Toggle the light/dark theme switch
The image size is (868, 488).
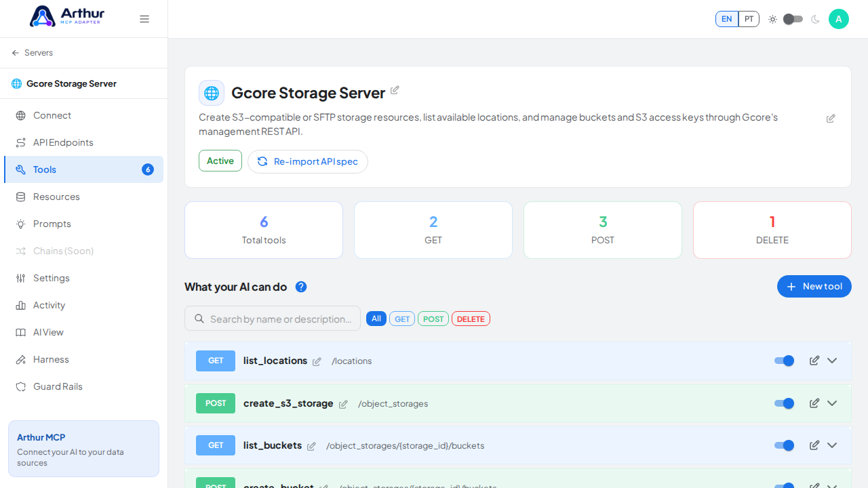click(x=793, y=19)
